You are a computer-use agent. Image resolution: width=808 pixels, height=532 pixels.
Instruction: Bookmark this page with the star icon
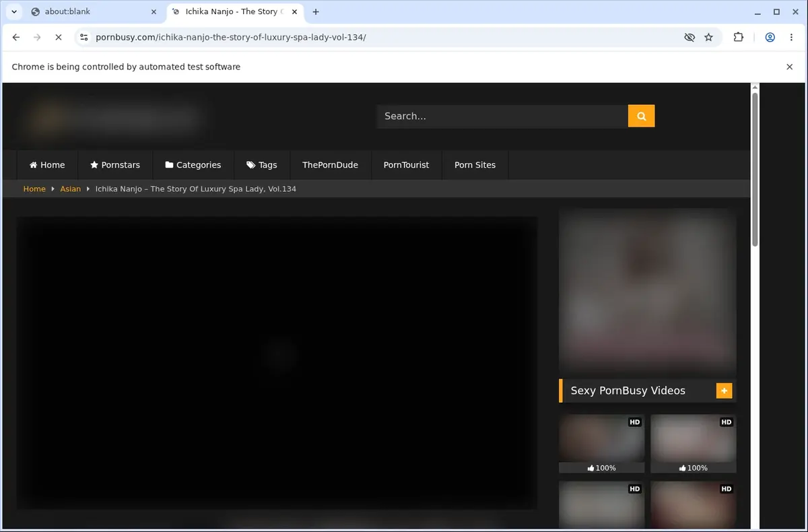coord(708,38)
